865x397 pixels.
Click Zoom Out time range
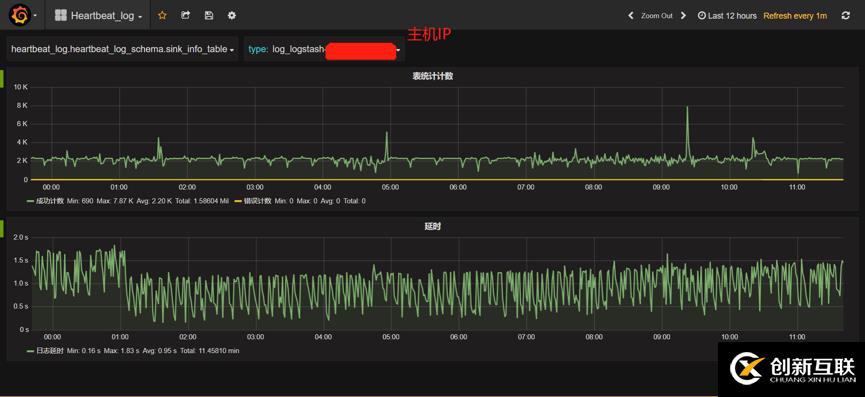click(x=656, y=16)
